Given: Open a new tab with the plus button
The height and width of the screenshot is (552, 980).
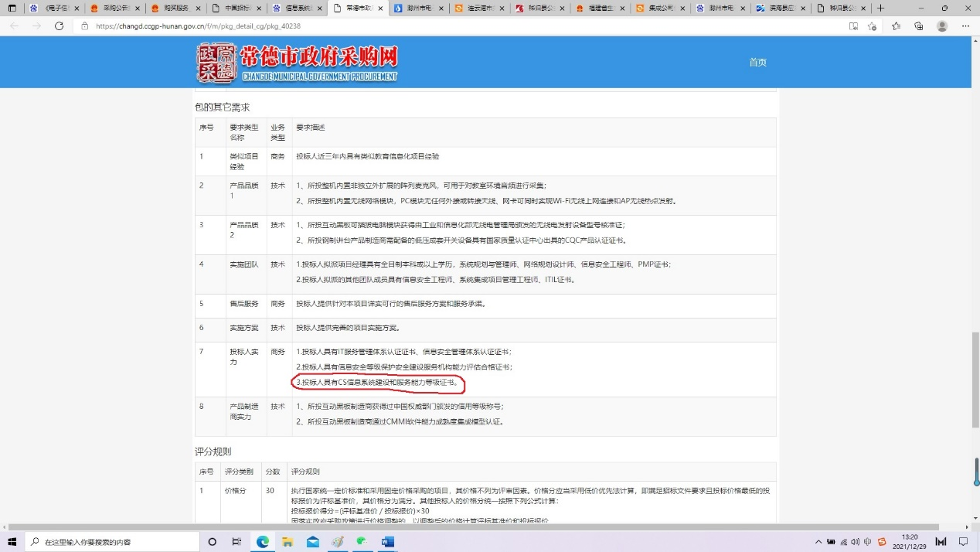Looking at the screenshot, I should coord(880,8).
